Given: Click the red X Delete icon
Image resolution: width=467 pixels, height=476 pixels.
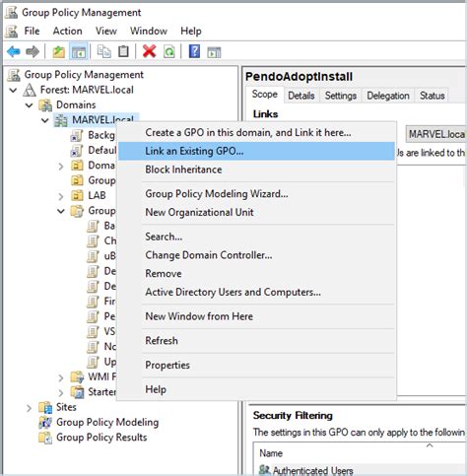Looking at the screenshot, I should (149, 51).
